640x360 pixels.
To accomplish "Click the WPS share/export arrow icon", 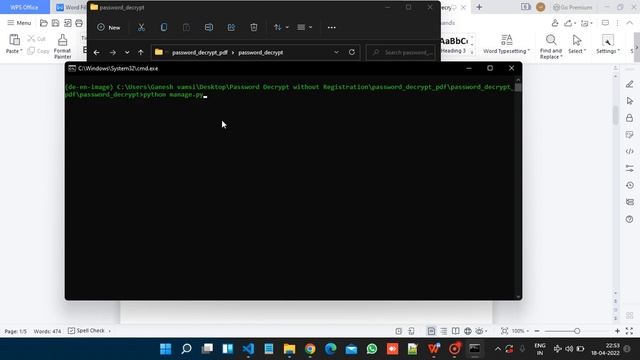I will tap(569, 23).
